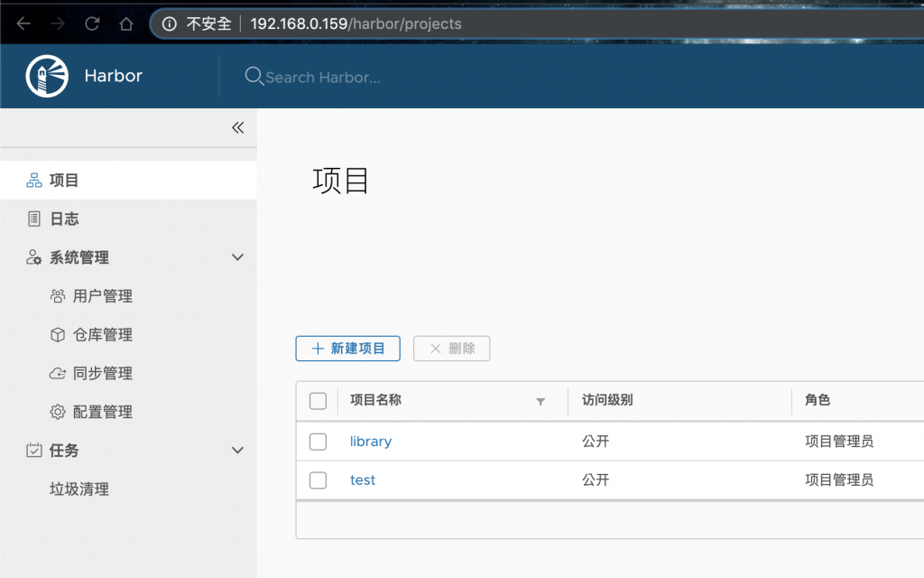Click the 用户管理 users icon

(57, 296)
